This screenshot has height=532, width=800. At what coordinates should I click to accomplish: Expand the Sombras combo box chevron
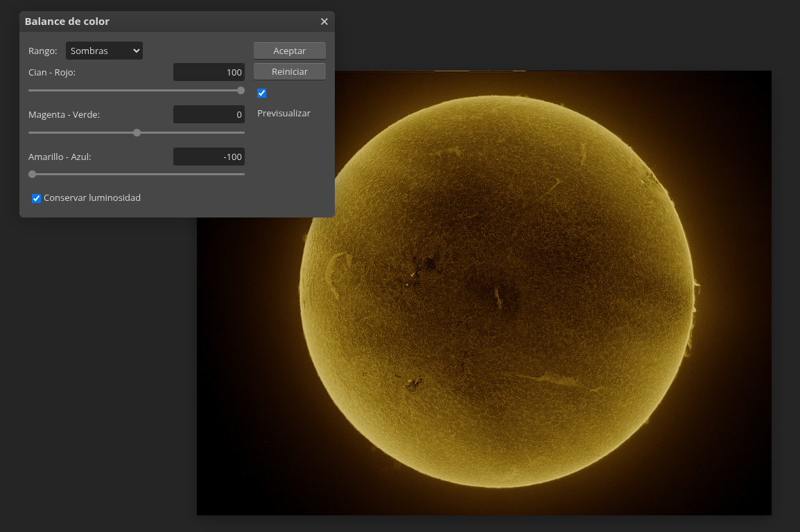tap(136, 50)
